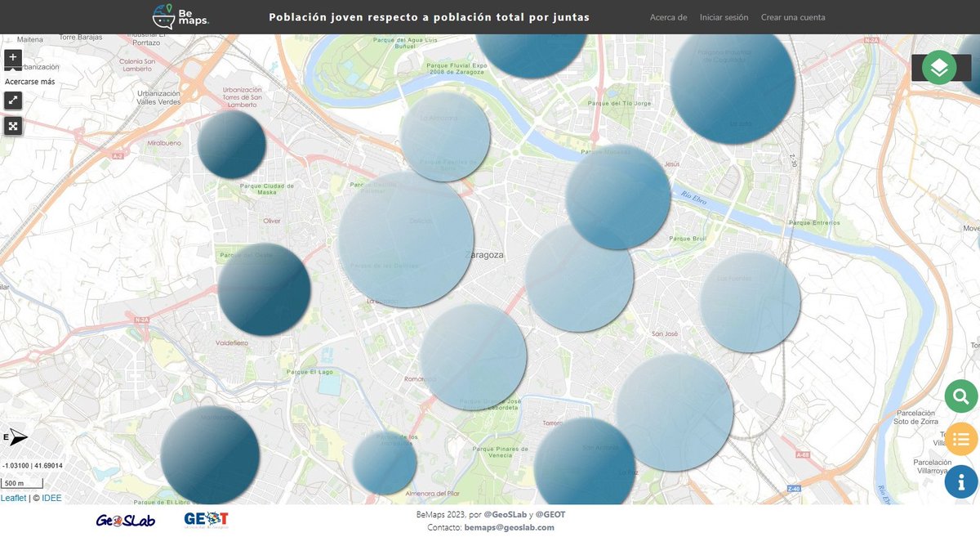This screenshot has height=537, width=980.
Task: Click the coordinates readout -1.03100 | 41.69014
Action: (33, 466)
